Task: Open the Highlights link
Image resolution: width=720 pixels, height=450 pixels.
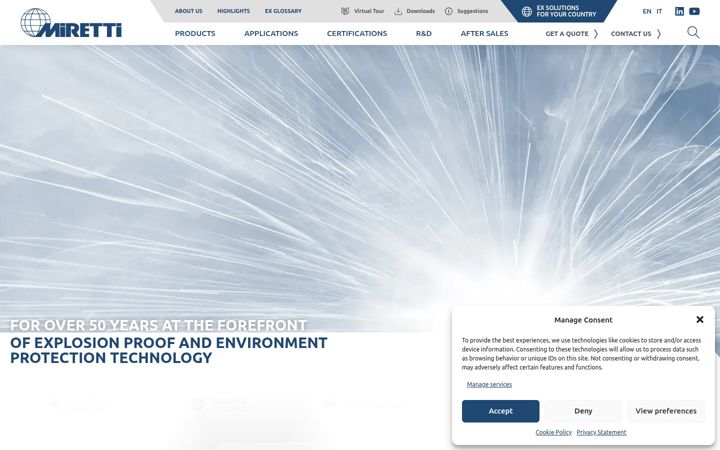Action: coord(233,11)
